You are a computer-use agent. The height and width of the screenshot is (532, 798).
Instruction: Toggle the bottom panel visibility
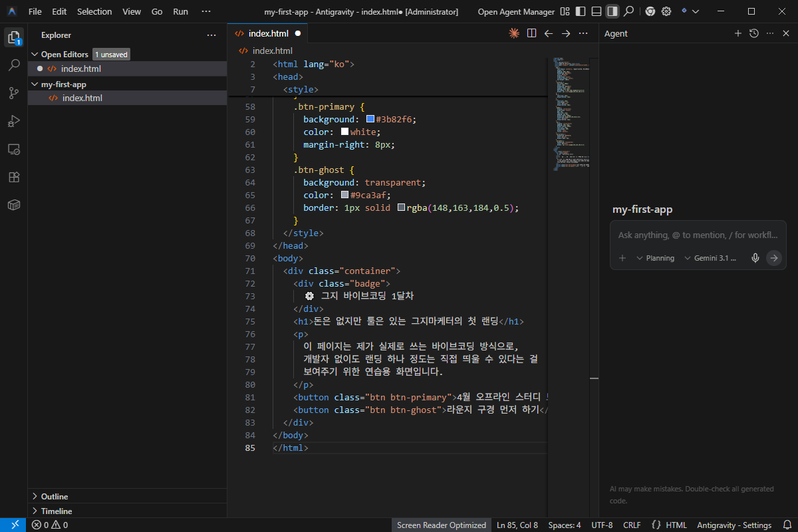[597, 11]
